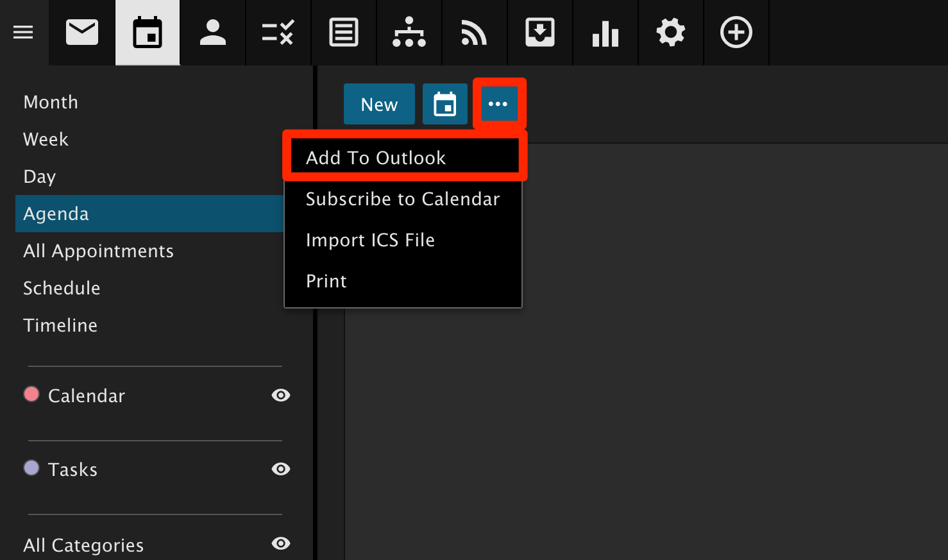This screenshot has height=560, width=948.
Task: Open the Mail envelope icon
Action: (82, 33)
